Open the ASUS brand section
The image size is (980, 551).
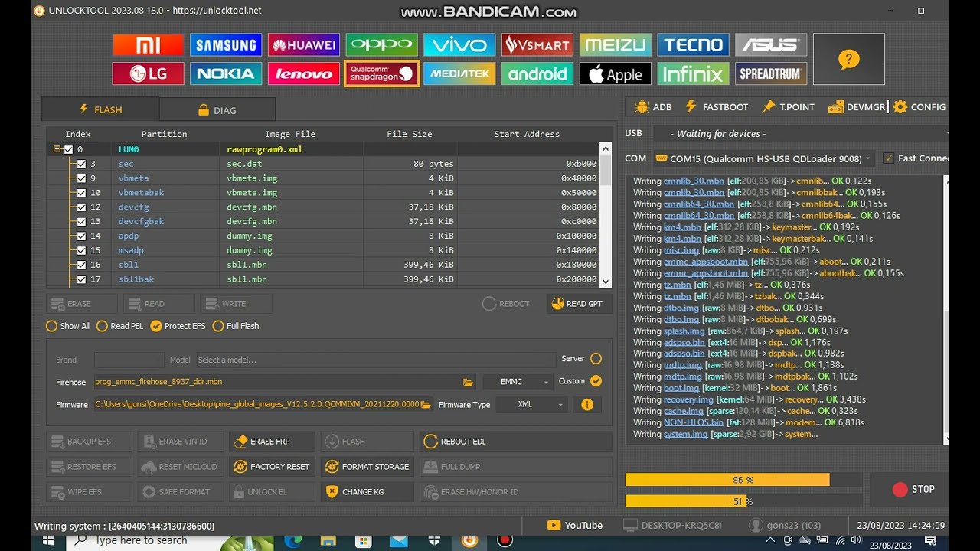coord(771,44)
